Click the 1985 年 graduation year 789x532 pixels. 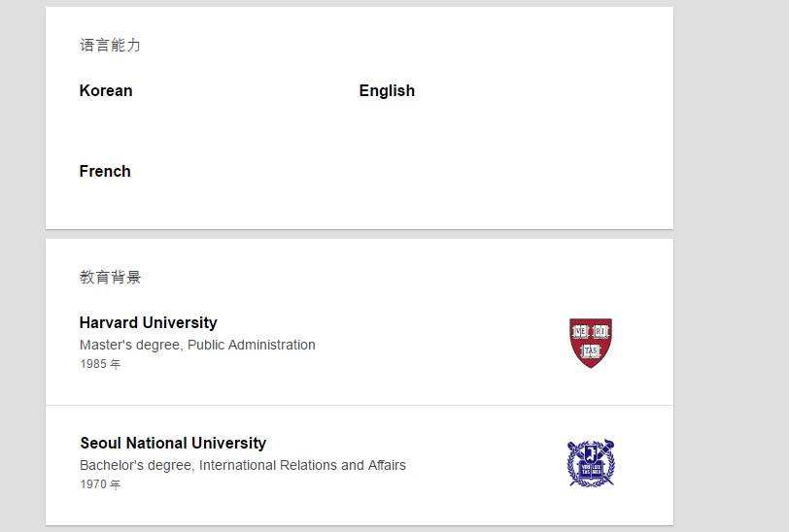[100, 364]
